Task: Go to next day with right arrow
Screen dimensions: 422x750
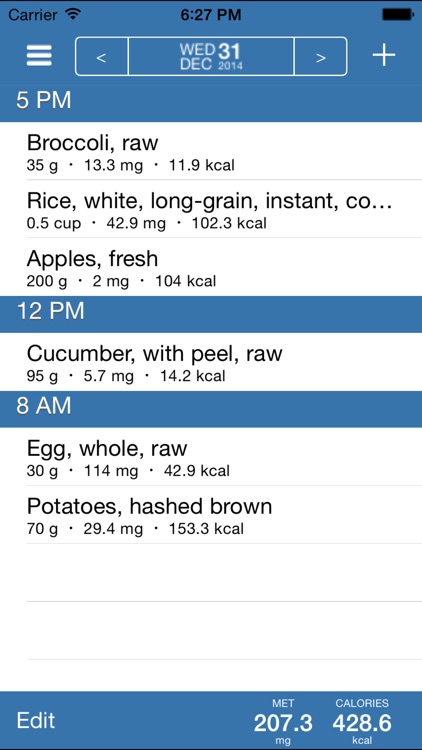Action: pos(321,56)
